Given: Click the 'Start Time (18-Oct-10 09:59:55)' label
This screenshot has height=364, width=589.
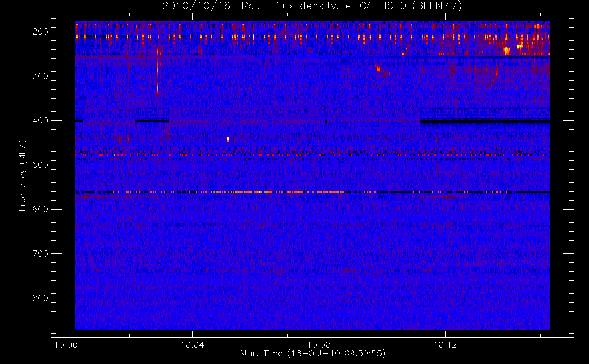Looking at the screenshot, I should (312, 353).
